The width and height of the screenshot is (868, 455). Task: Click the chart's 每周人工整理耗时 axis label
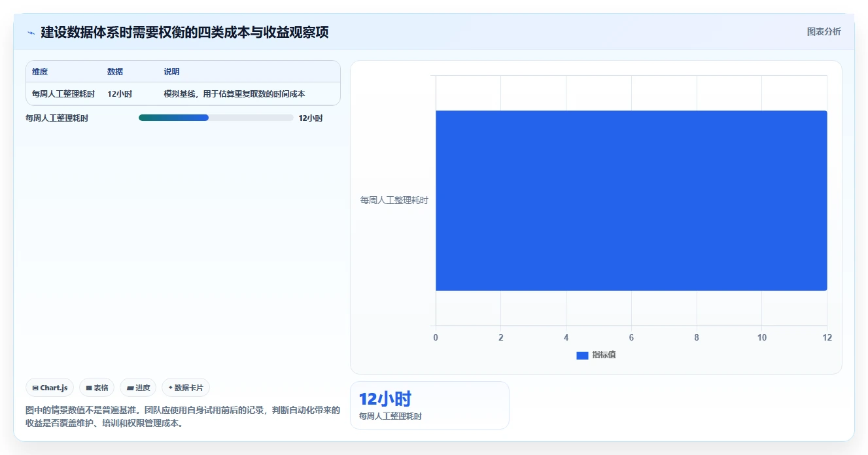[394, 200]
